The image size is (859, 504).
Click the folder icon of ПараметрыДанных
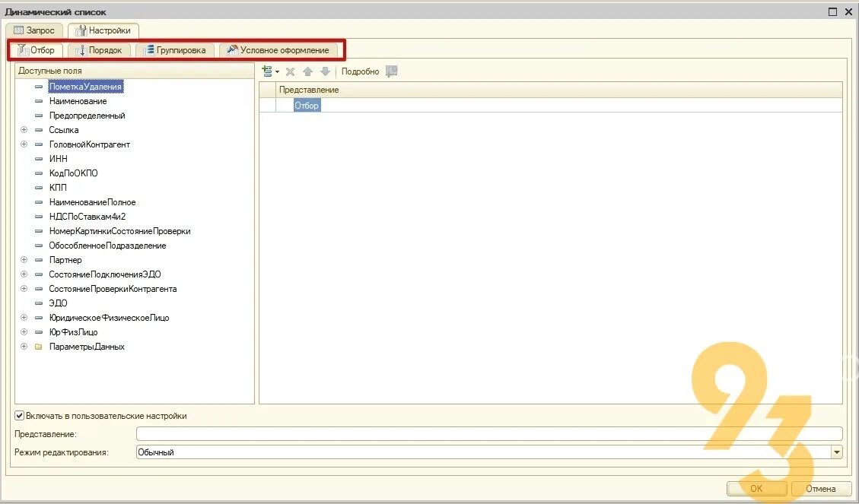(x=38, y=347)
